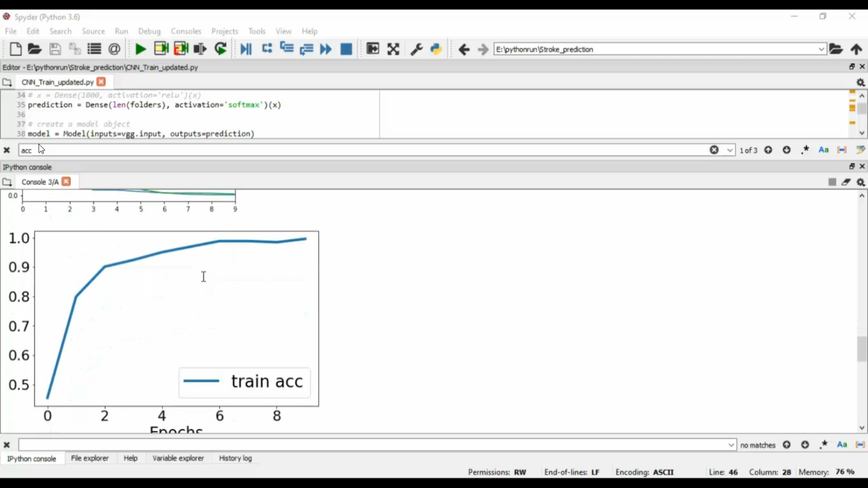Toggle regular expression in editor find bar
This screenshot has height=488, width=868.
point(805,150)
